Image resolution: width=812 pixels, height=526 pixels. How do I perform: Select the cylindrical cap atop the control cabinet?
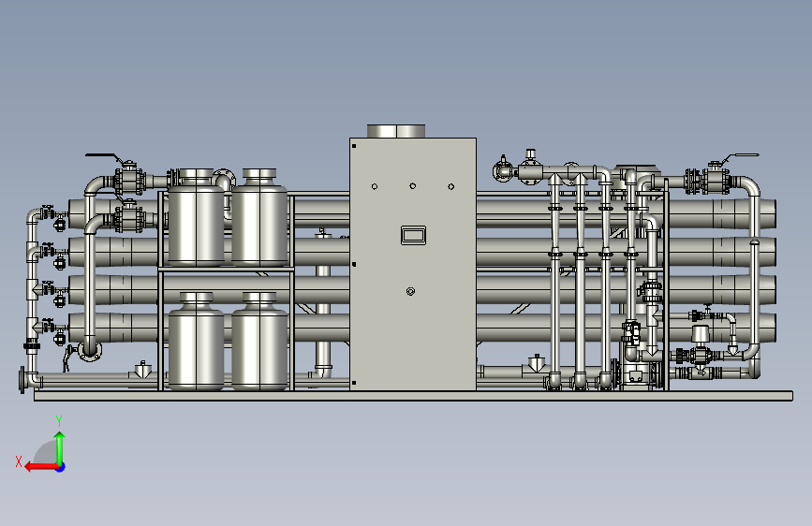click(x=396, y=131)
